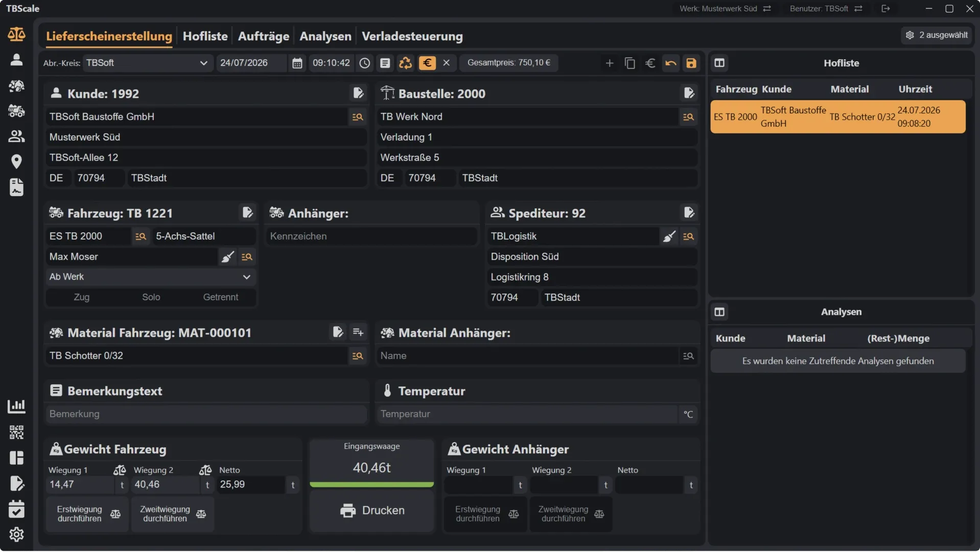Switch to Analysen tab
The image size is (980, 552).
tap(325, 36)
